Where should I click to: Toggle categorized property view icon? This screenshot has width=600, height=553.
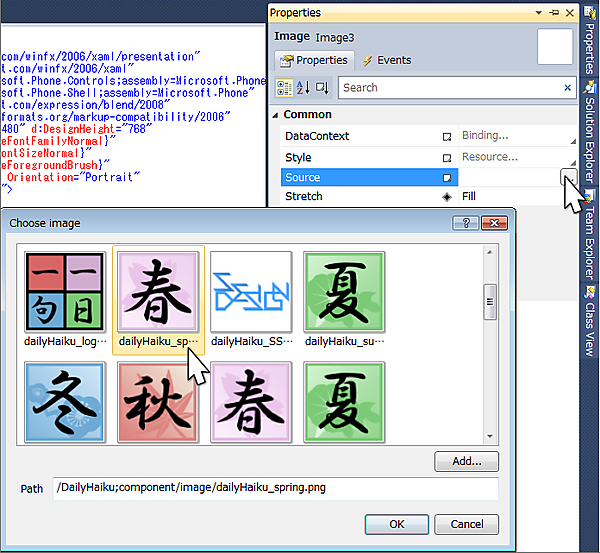point(284,88)
